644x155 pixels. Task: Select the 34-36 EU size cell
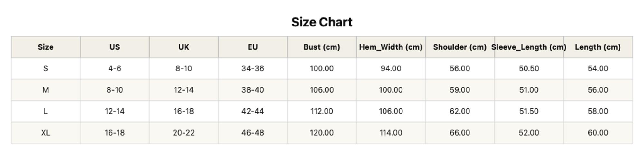click(x=253, y=68)
